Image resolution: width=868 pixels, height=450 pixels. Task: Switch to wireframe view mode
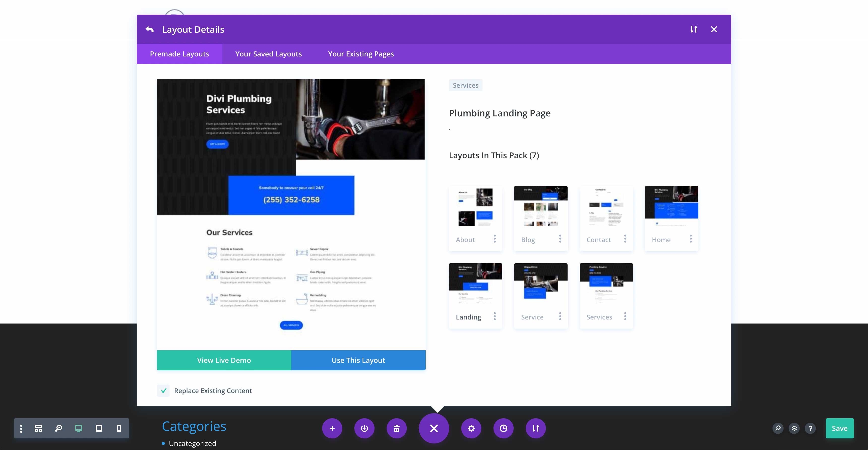pos(38,428)
